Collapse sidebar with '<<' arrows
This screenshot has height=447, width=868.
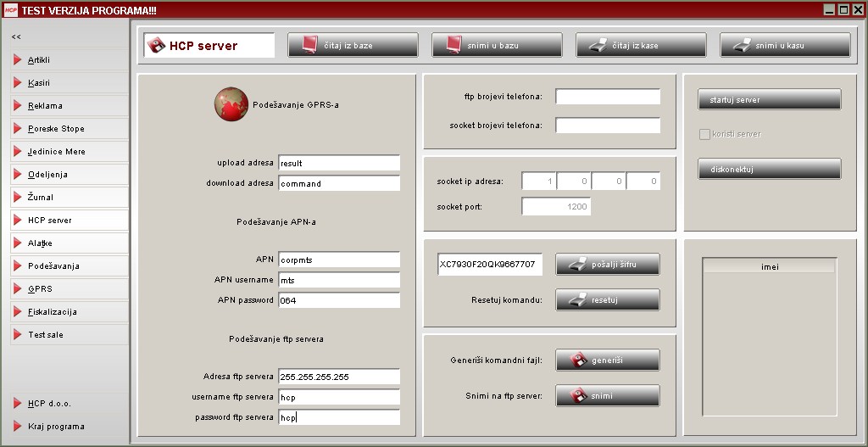[x=16, y=37]
